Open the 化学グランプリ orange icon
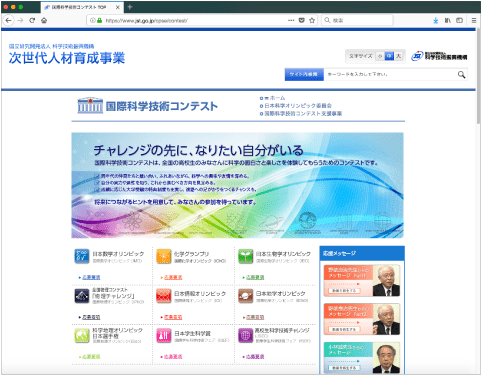This screenshot has width=482, height=375. pyautogui.click(x=164, y=256)
